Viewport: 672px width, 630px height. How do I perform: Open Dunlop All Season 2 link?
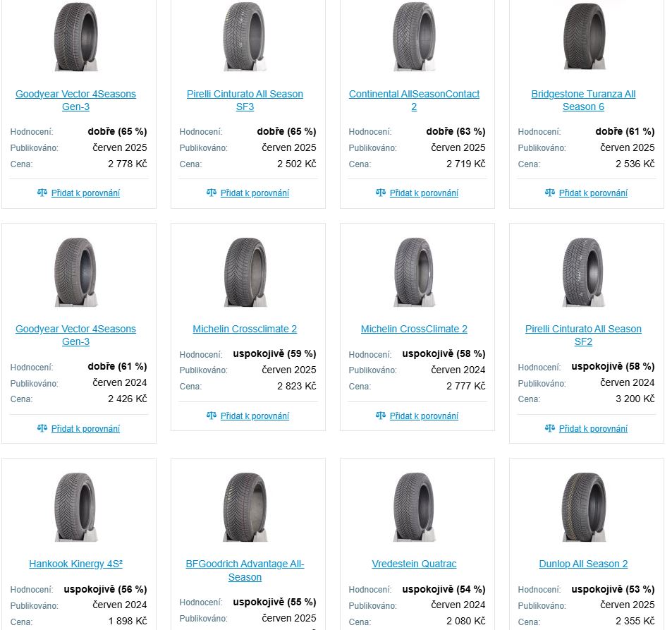(x=583, y=564)
